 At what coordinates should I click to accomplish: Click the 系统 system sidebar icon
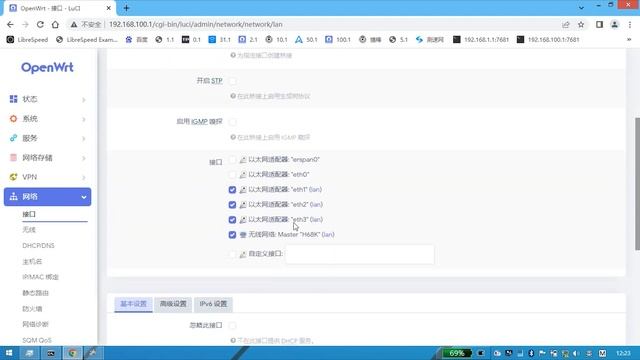point(13,118)
